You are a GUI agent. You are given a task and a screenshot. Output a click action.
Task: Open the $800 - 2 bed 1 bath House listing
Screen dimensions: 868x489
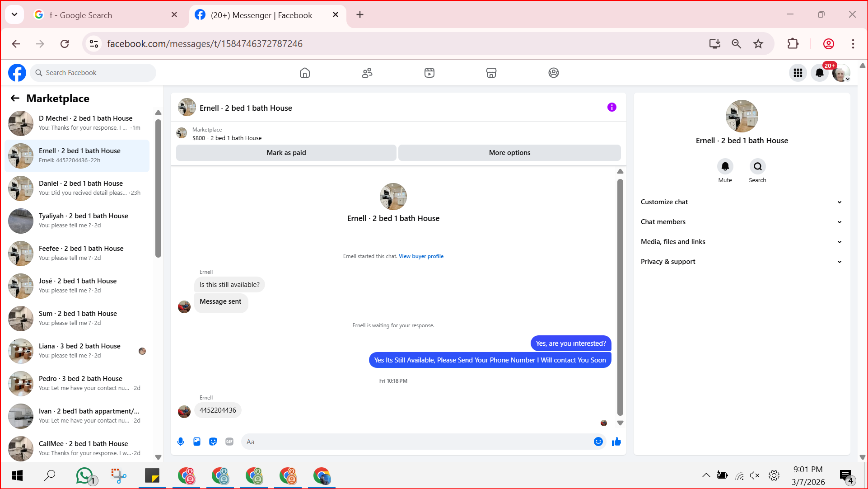click(227, 138)
